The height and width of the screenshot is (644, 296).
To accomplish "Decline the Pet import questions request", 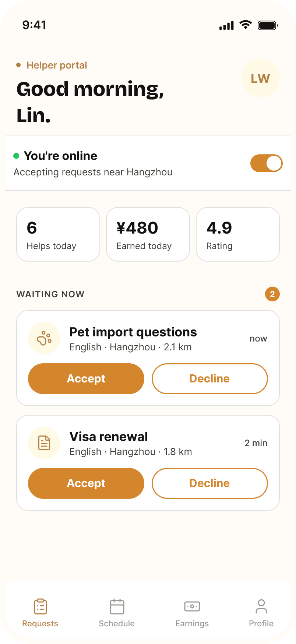I will click(210, 379).
